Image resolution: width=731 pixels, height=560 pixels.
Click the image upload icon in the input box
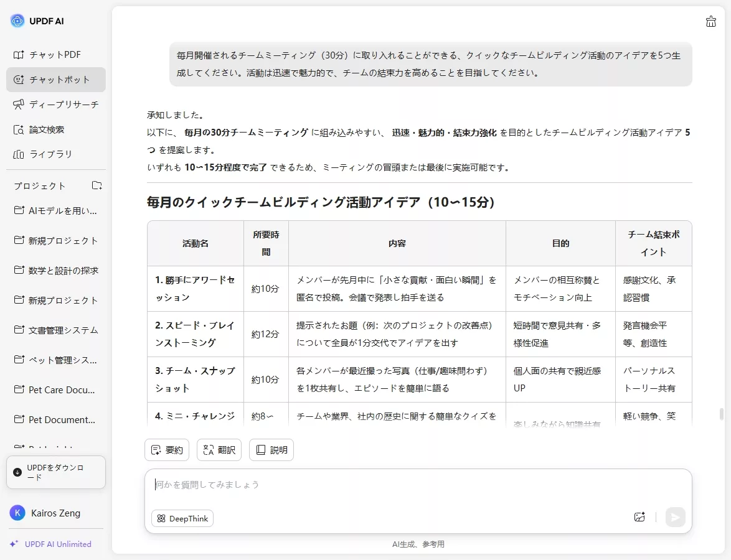tap(639, 517)
